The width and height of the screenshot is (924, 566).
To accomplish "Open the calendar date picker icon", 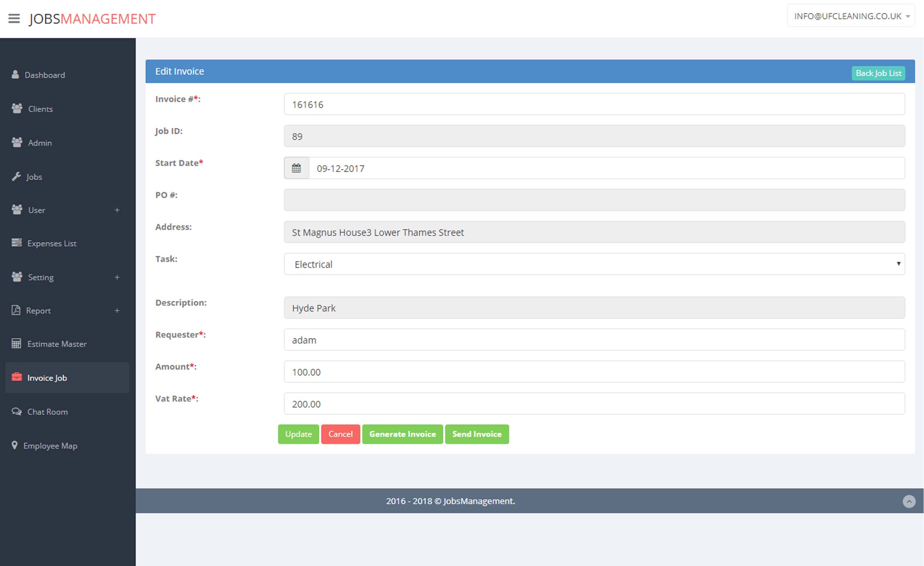I will coord(296,168).
